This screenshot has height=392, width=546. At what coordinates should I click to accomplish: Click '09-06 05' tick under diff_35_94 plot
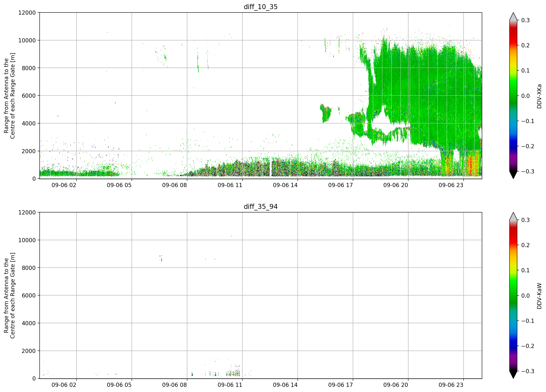coord(119,385)
